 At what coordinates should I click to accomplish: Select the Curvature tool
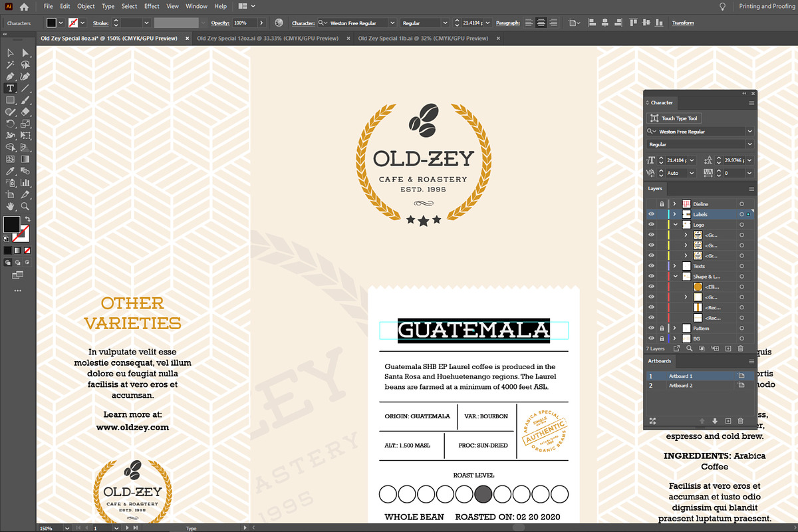[x=25, y=76]
